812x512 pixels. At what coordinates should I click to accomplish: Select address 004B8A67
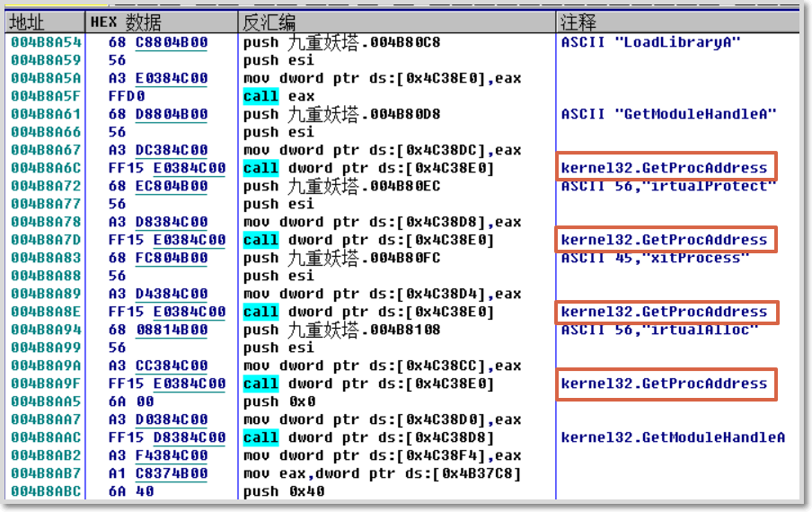[46, 150]
